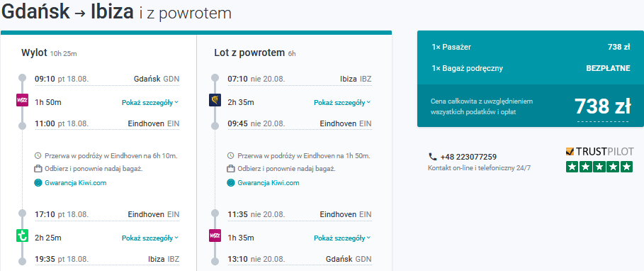644x271 pixels.
Task: Expand Pokaż szczegóły for the 1h 50m flight
Action: (150, 102)
